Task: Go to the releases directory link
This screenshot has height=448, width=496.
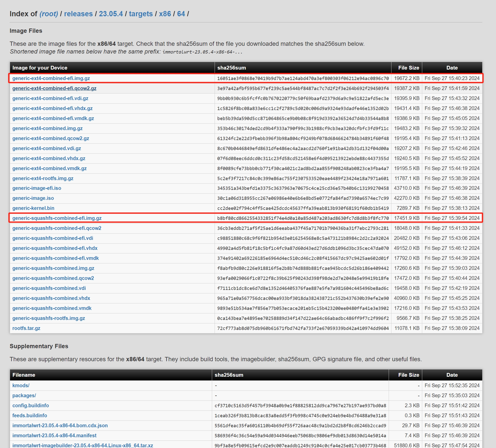Action: point(78,14)
